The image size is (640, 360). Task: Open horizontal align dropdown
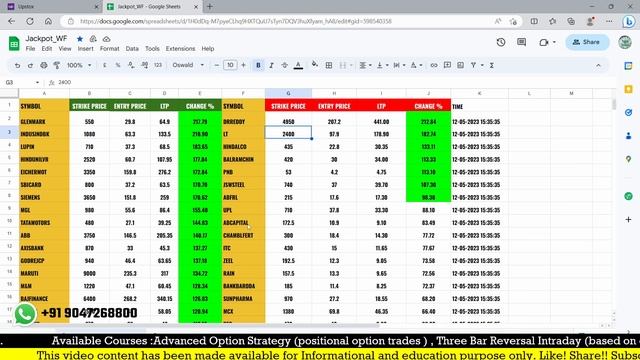[x=365, y=65]
